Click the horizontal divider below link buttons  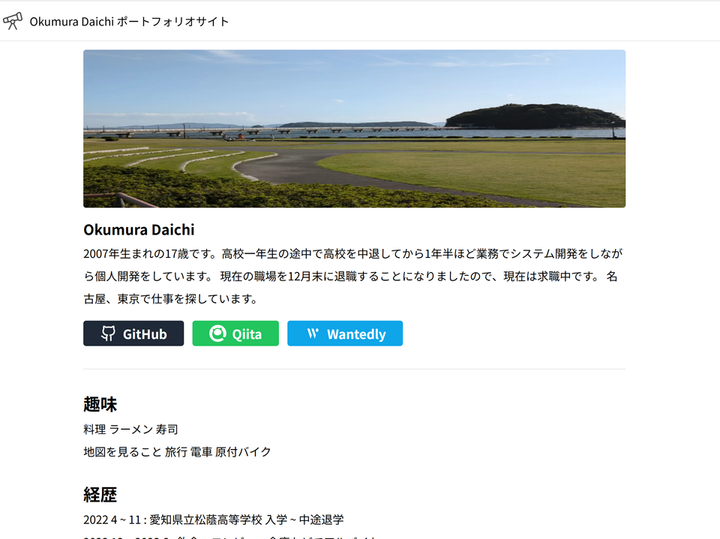pos(354,369)
